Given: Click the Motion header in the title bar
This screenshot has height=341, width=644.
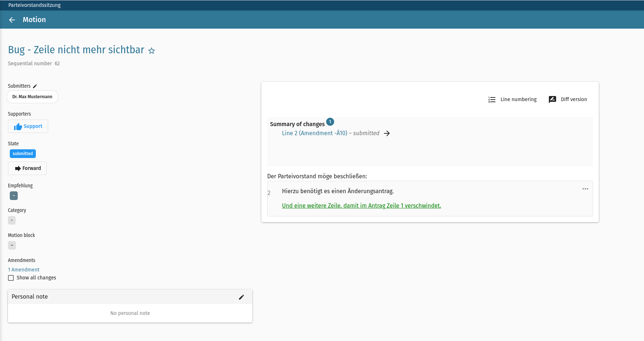Looking at the screenshot, I should tap(34, 20).
